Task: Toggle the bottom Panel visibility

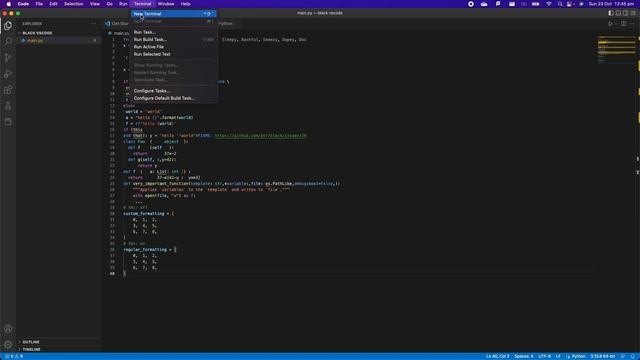Action: (618, 13)
